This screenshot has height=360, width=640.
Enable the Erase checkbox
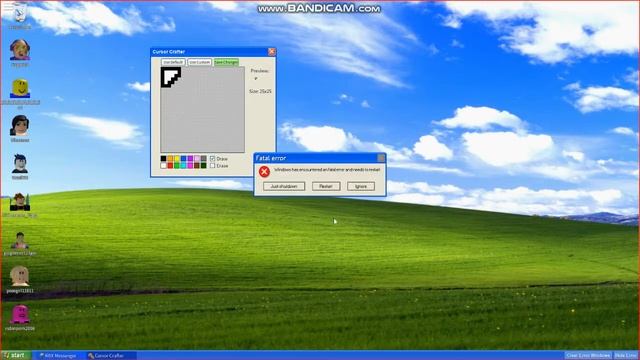(213, 165)
